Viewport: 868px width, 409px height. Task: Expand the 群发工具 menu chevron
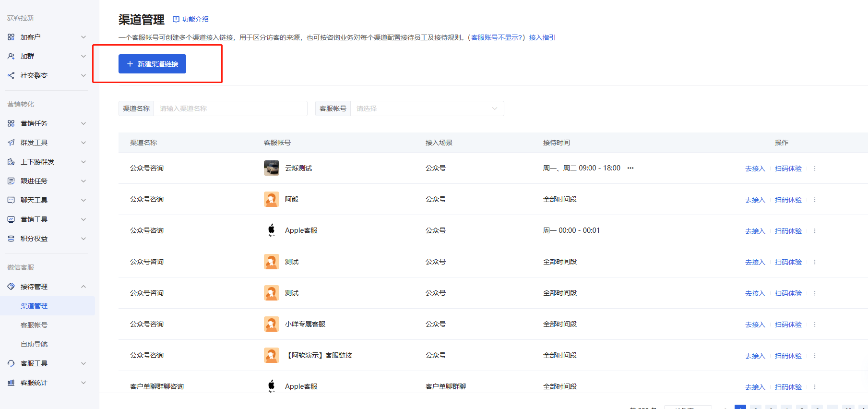(83, 143)
